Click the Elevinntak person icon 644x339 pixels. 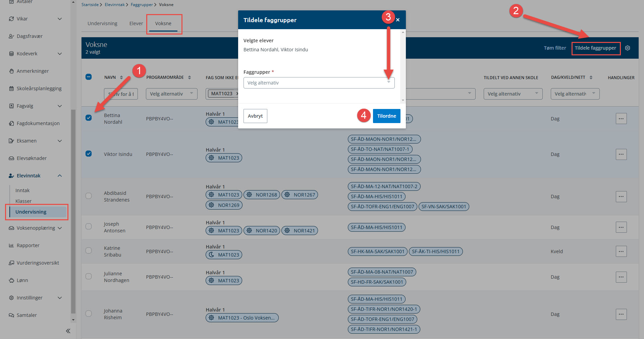pyautogui.click(x=11, y=176)
